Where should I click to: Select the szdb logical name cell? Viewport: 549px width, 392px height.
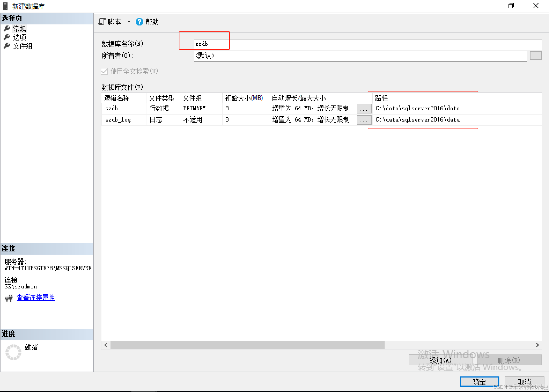point(124,109)
